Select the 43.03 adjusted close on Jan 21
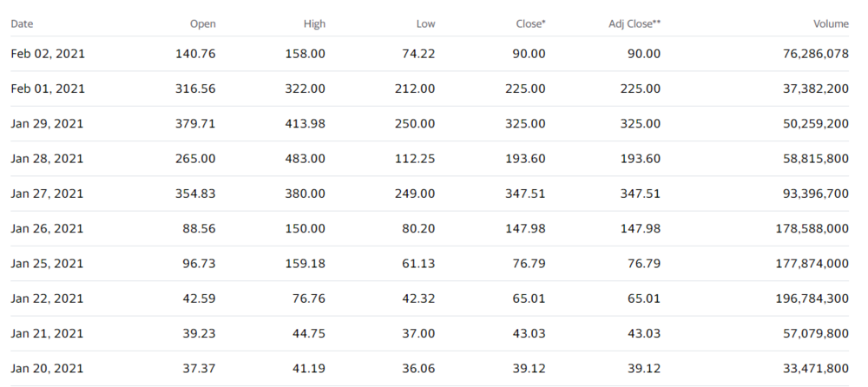Viewport: 868px width, 387px height. [643, 334]
